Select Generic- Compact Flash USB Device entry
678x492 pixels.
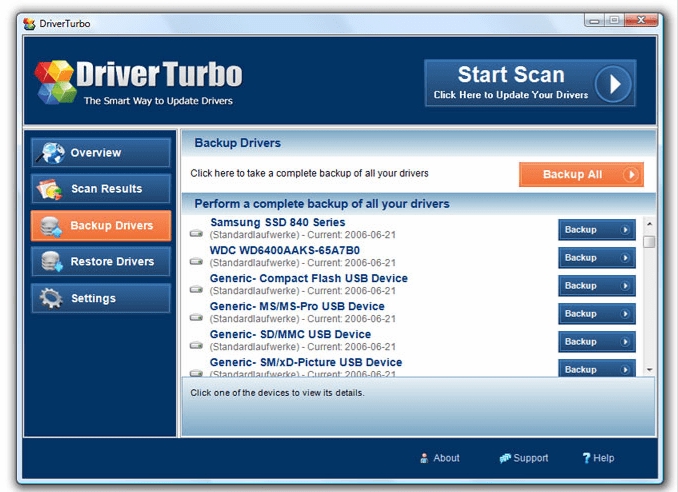[309, 278]
